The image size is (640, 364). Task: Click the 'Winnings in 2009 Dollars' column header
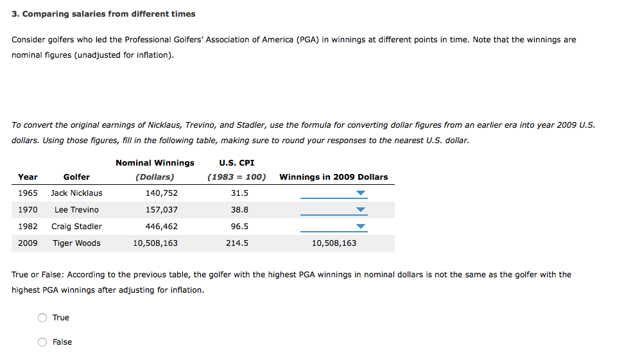pyautogui.click(x=333, y=177)
